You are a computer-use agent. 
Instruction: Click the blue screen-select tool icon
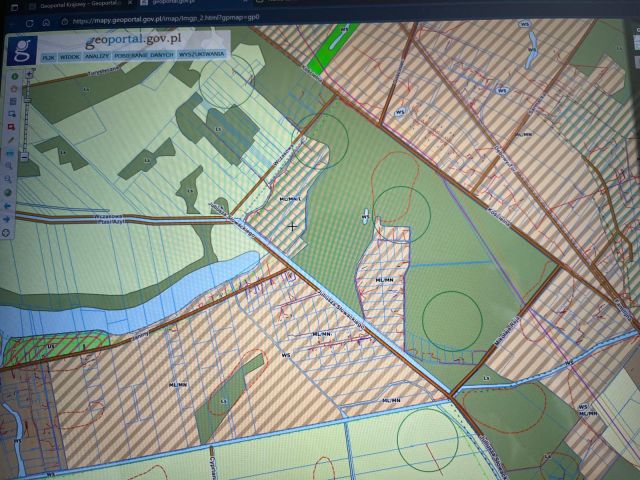pyautogui.click(x=12, y=114)
